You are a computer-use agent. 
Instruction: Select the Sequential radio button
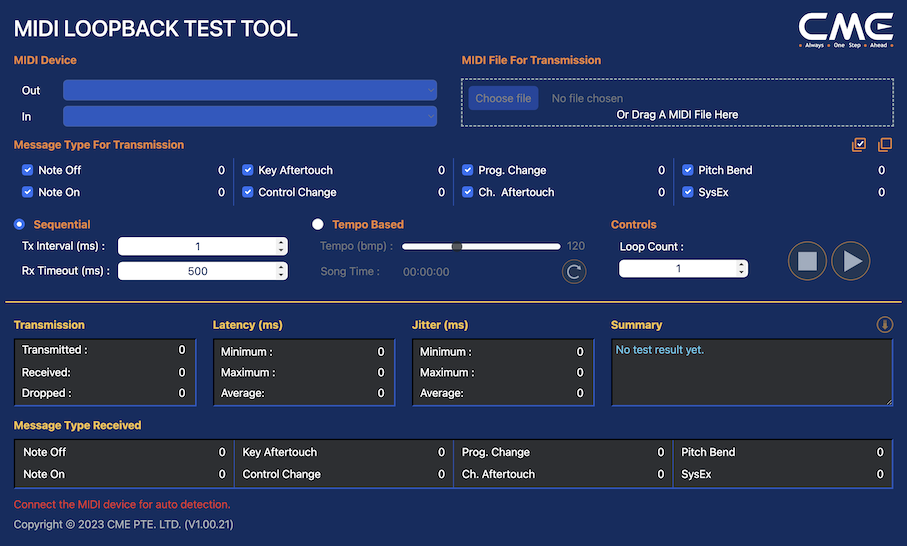20,225
